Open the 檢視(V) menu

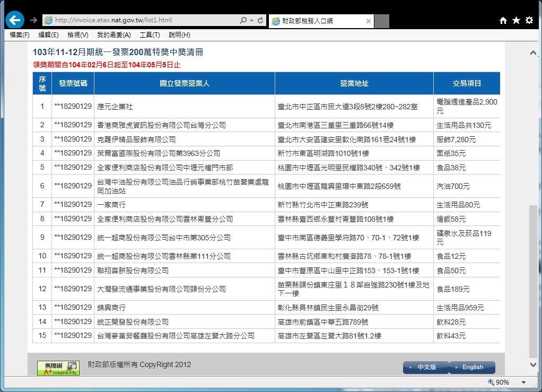click(x=78, y=35)
